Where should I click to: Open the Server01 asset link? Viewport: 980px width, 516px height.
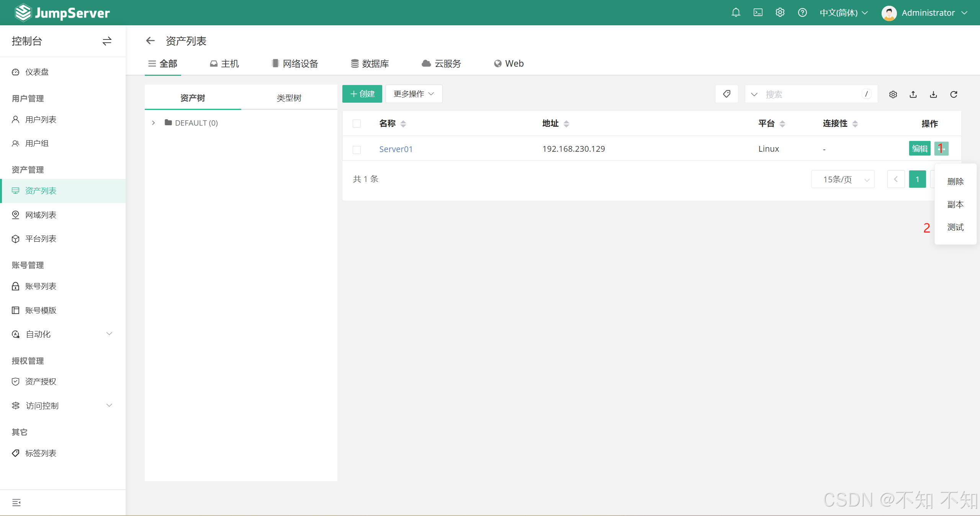pos(396,149)
